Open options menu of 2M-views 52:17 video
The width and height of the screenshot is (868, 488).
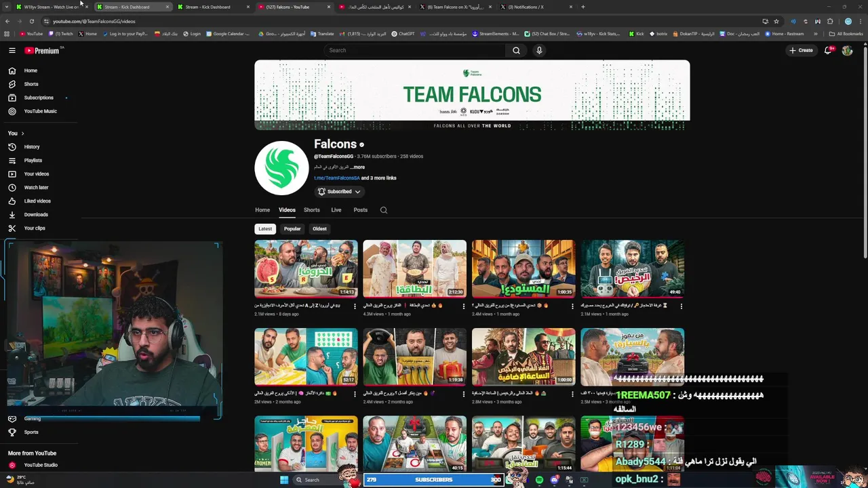click(x=355, y=394)
